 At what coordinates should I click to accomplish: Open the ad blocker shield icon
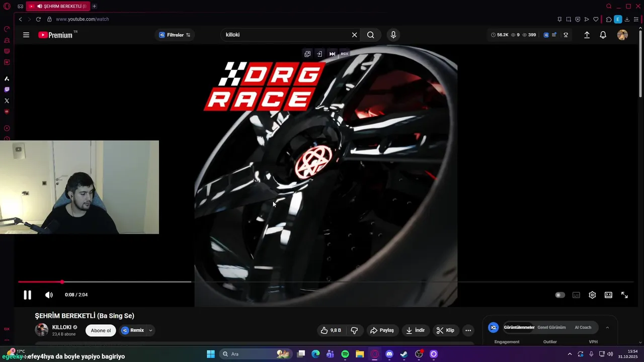click(x=578, y=19)
